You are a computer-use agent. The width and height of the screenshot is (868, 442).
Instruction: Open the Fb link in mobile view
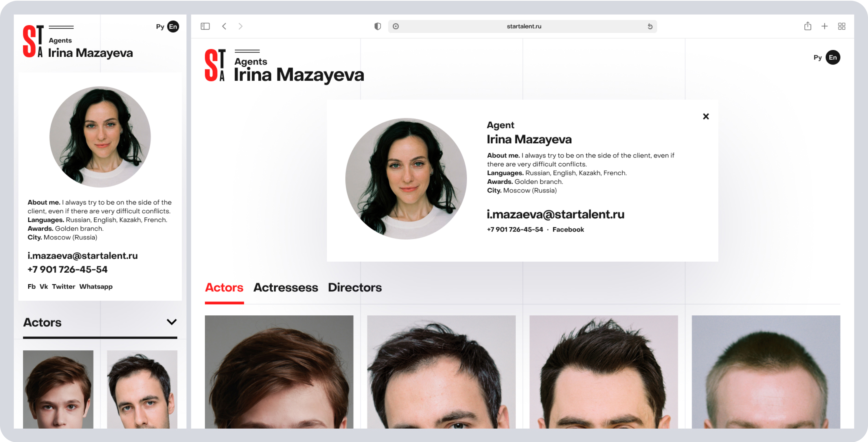point(31,286)
